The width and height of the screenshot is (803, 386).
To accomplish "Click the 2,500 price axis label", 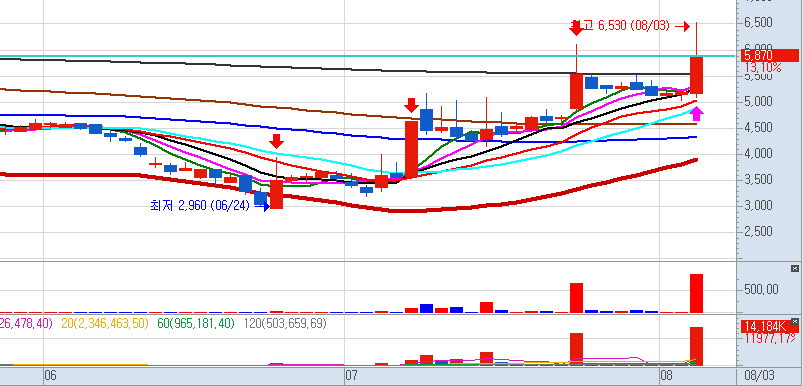I will (758, 232).
